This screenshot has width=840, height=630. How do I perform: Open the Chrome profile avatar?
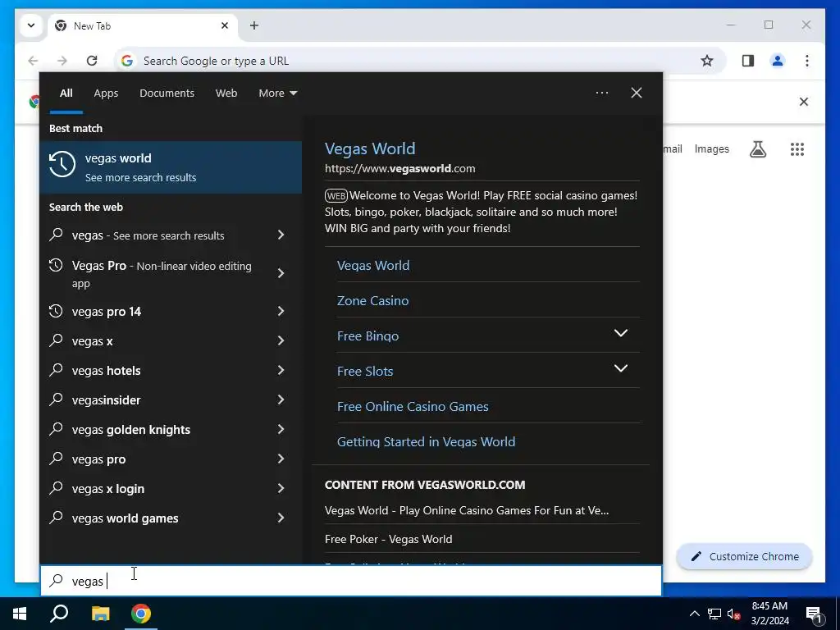[x=778, y=61]
